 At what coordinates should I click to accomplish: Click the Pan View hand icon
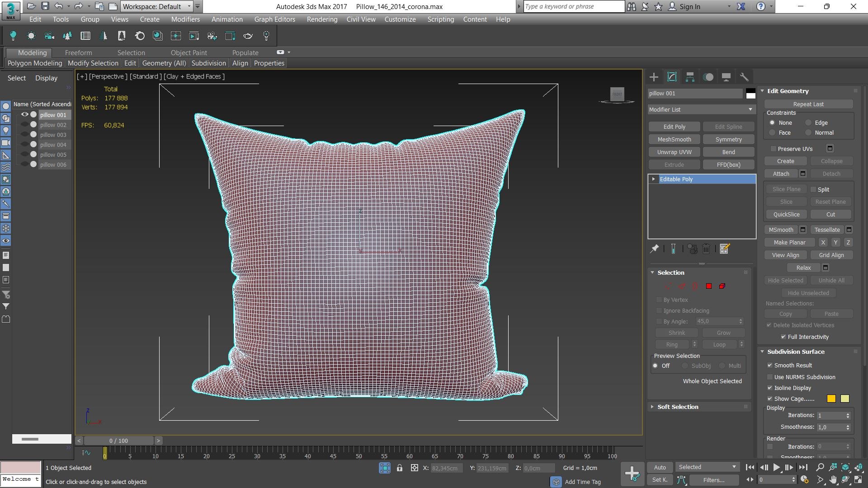[x=833, y=480]
